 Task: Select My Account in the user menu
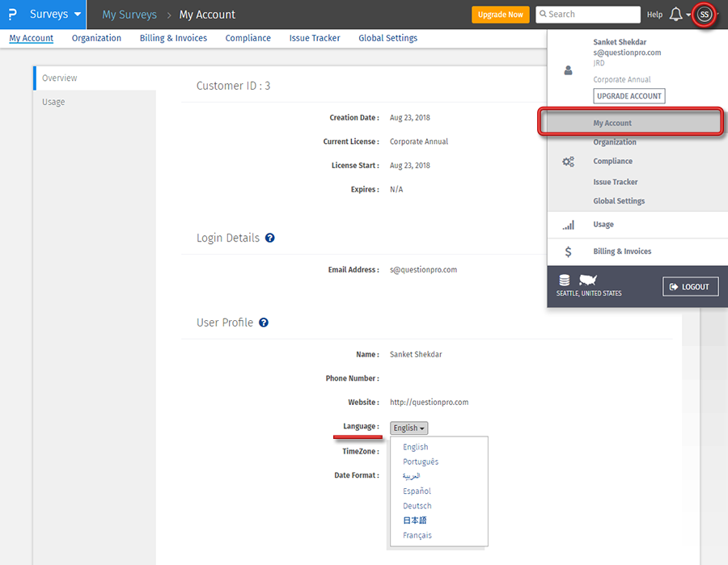[x=612, y=123]
